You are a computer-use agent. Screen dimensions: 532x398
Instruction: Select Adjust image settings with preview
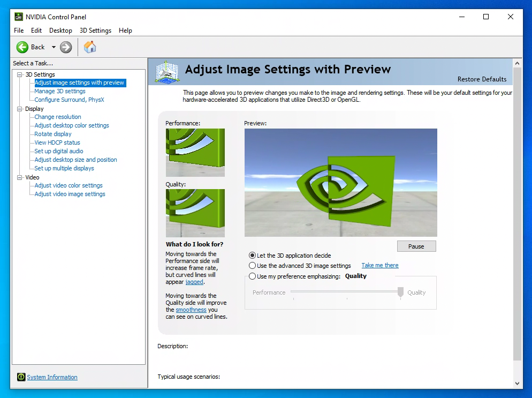[79, 82]
